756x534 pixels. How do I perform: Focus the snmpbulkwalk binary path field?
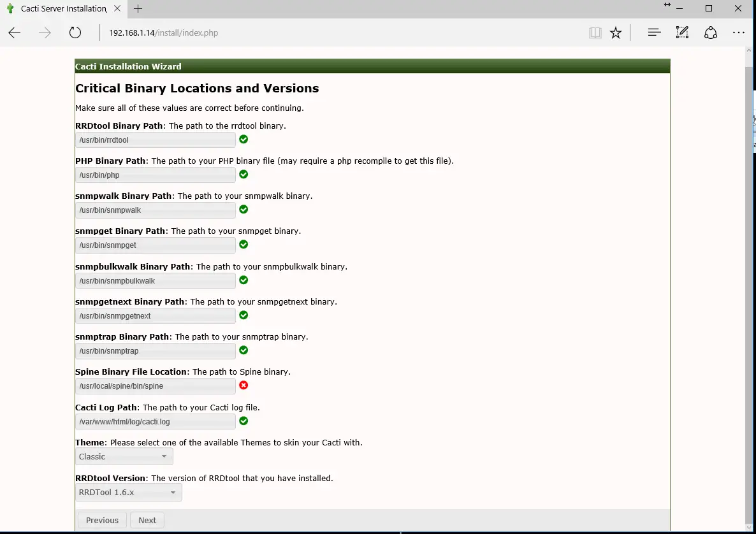click(x=156, y=280)
